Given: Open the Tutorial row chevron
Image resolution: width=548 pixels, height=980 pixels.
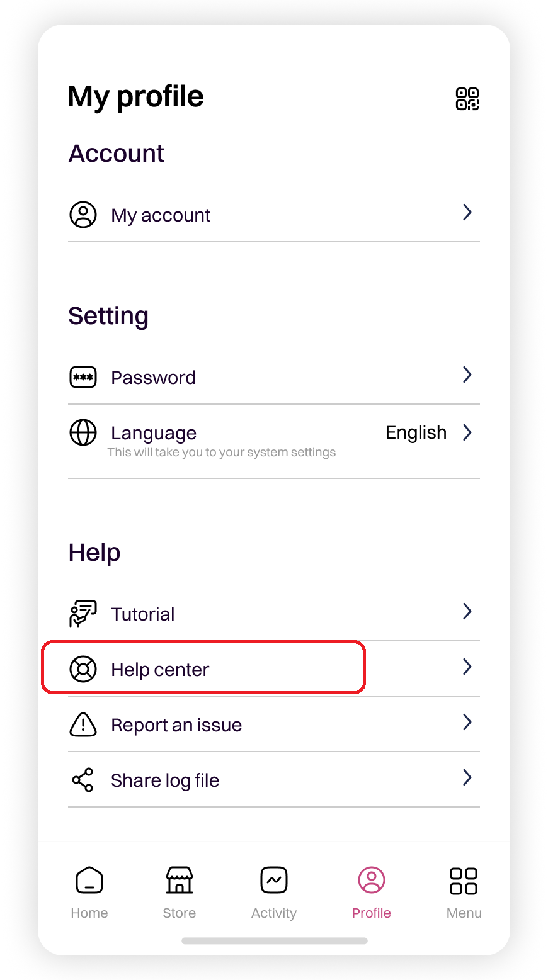Looking at the screenshot, I should (x=467, y=611).
